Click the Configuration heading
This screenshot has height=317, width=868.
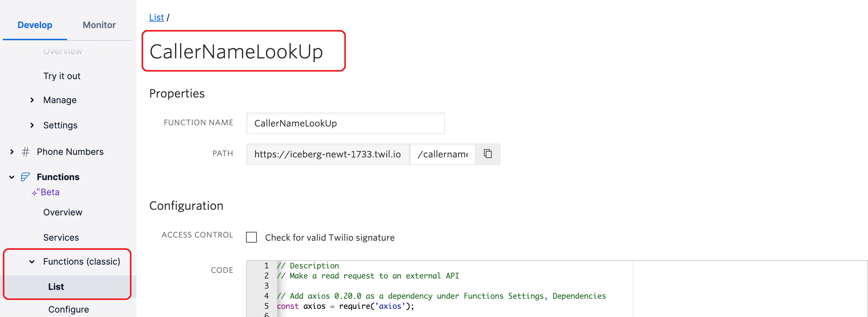pyautogui.click(x=186, y=206)
